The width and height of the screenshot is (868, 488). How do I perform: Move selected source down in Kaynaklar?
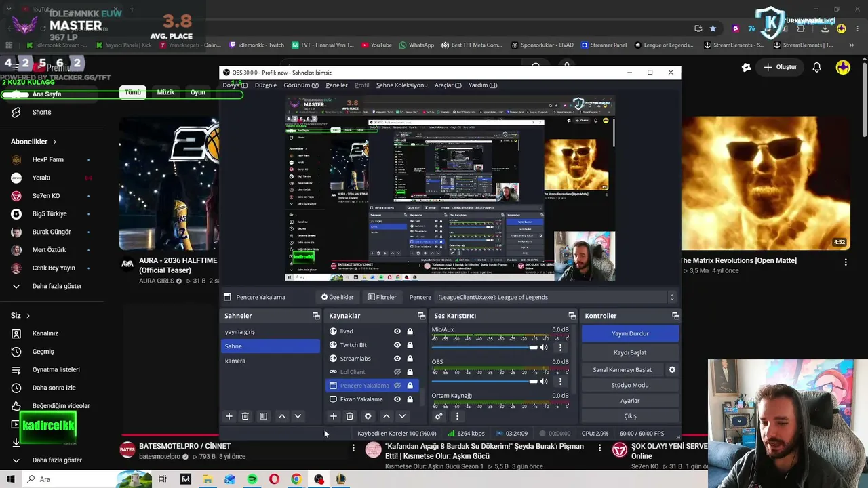click(x=402, y=416)
